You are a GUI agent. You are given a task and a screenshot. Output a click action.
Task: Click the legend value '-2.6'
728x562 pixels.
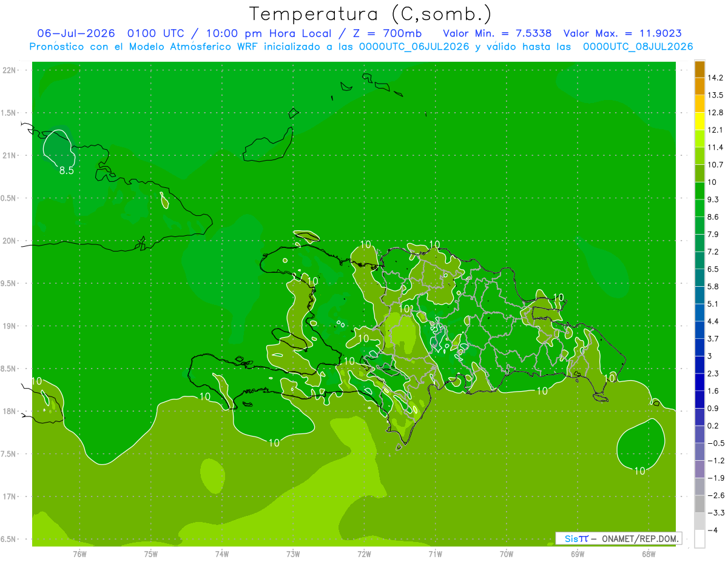[716, 495]
